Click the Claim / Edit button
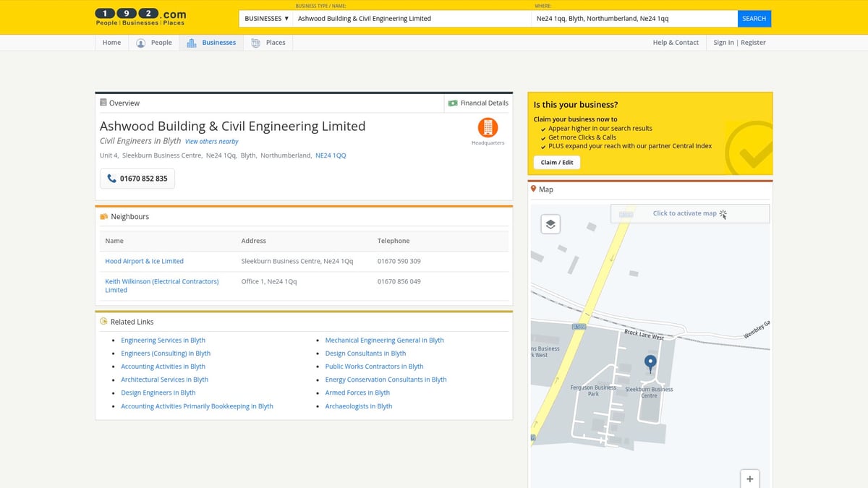868x488 pixels. point(557,163)
